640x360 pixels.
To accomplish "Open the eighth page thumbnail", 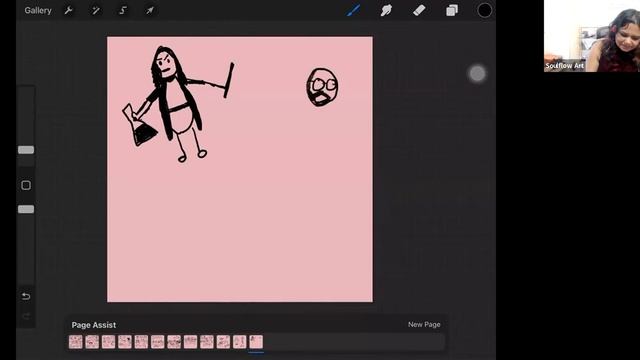I will point(190,342).
